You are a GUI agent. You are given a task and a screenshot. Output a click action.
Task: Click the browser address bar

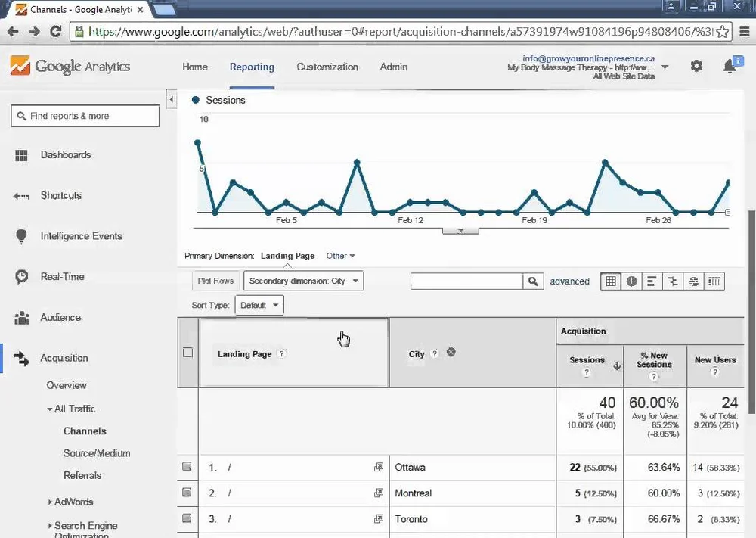pos(401,32)
